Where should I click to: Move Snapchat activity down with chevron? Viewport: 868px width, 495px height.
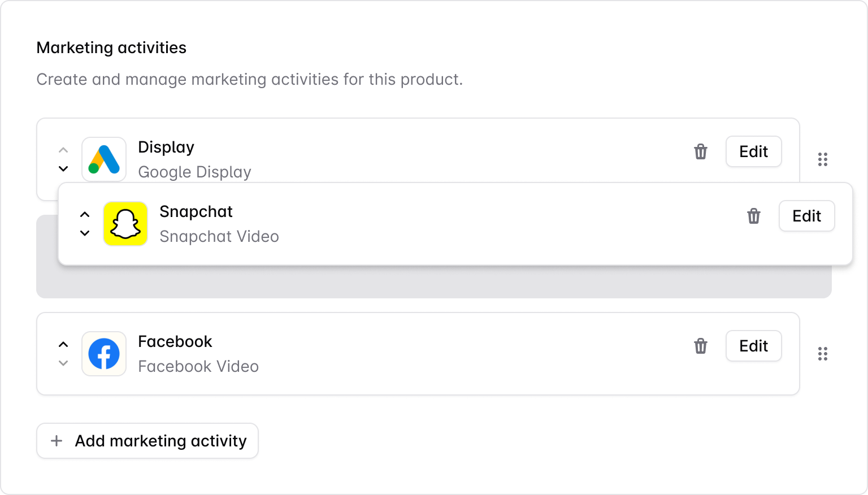coord(85,233)
